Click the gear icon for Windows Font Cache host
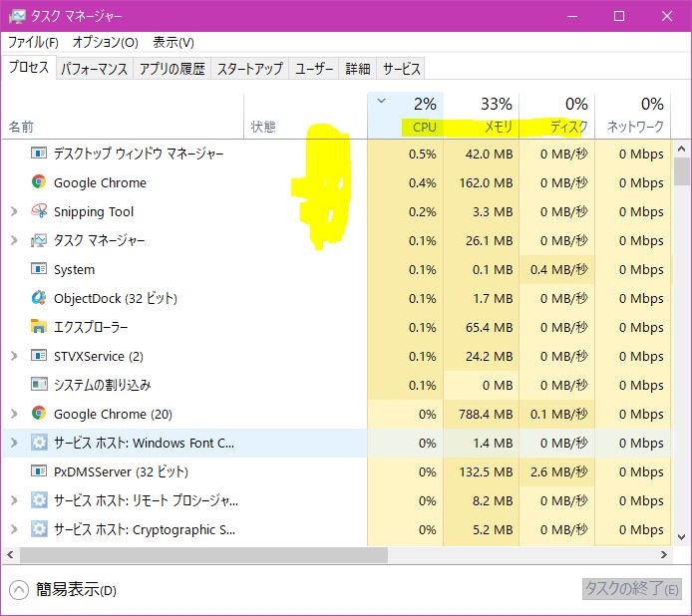Screen dimensions: 692x616 click(x=39, y=443)
